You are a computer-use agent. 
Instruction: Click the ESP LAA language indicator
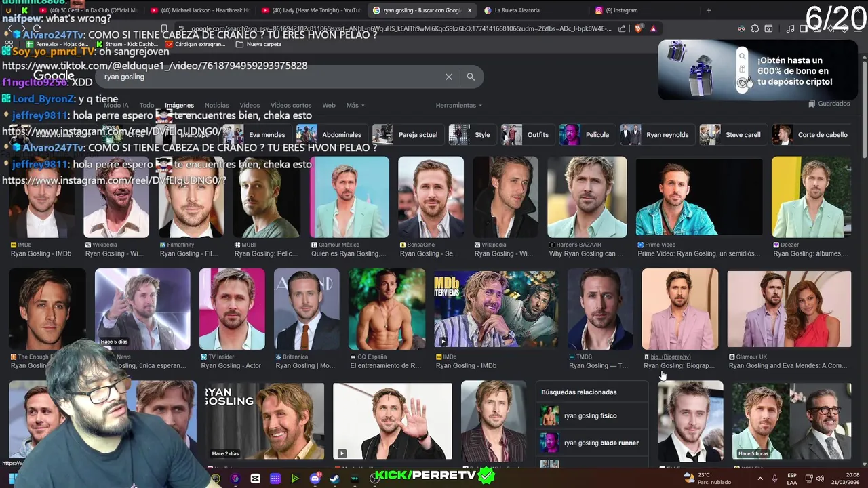click(x=792, y=479)
